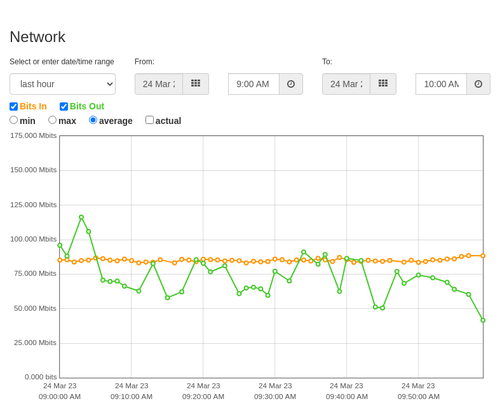Click the 0.000 bits axis label

[x=41, y=377]
